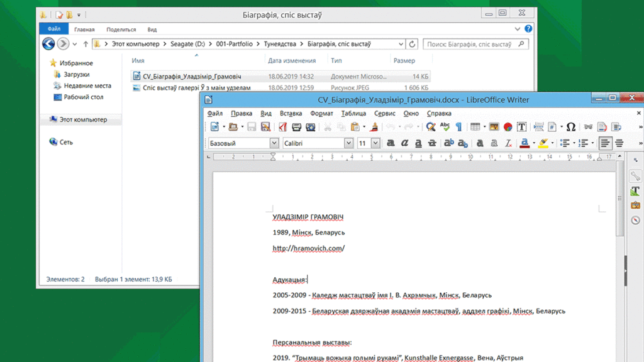Toggle Underline formatting

tap(418, 143)
